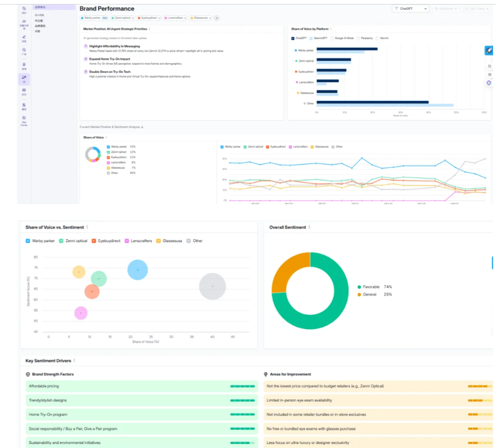Image resolution: width=496 pixels, height=448 pixels.
Task: Click the 'Favorable 74%' legend entry
Action: [375, 287]
